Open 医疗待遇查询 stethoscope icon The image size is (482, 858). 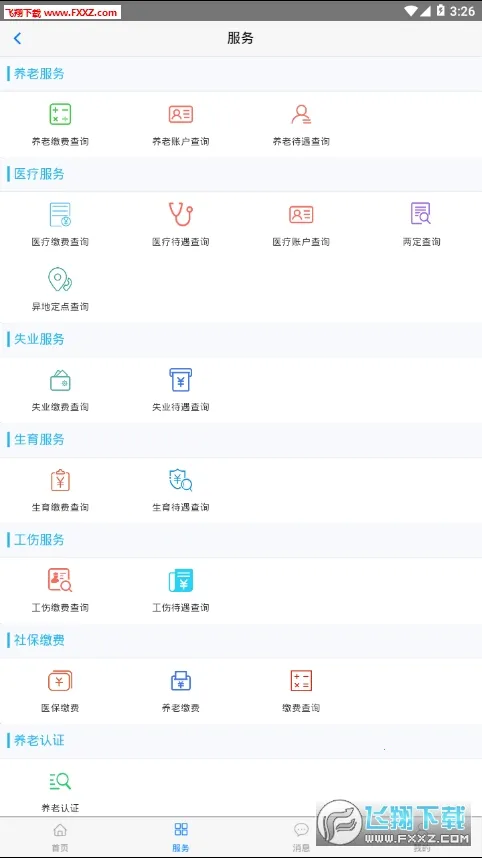point(181,214)
